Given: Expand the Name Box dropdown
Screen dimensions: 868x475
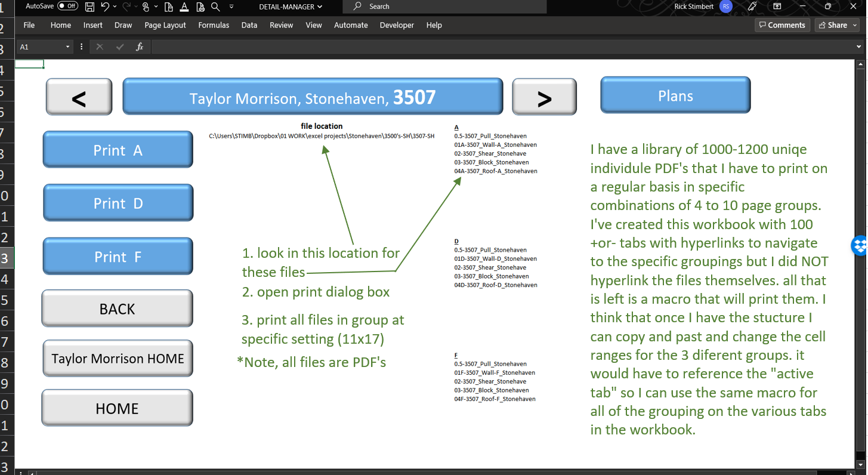Looking at the screenshot, I should (x=67, y=47).
